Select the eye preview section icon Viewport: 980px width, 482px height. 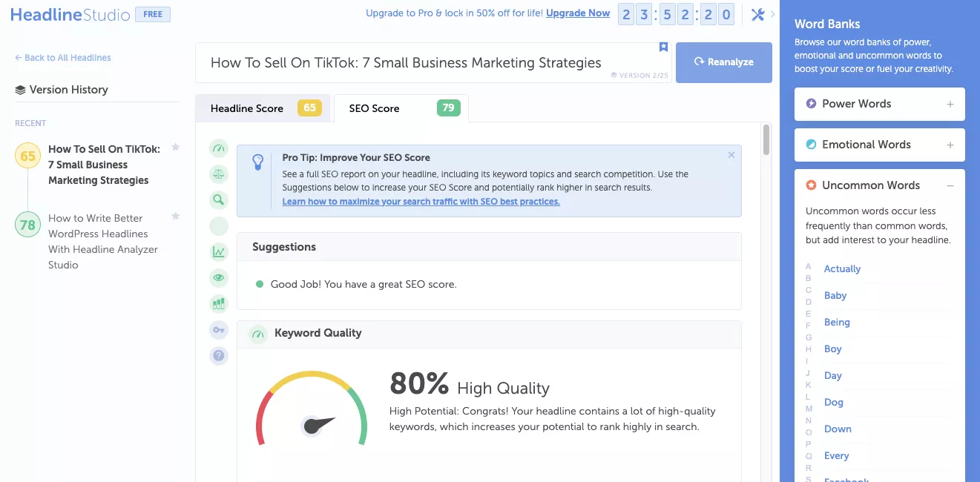tap(218, 277)
